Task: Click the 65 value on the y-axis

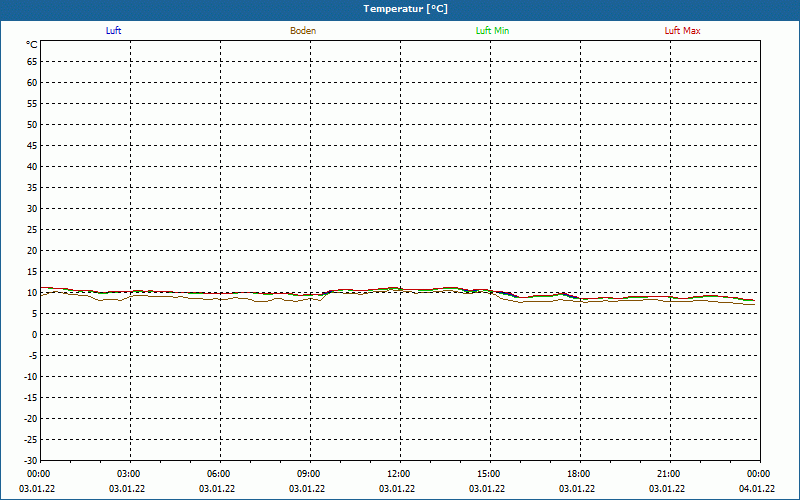Action: 32,62
